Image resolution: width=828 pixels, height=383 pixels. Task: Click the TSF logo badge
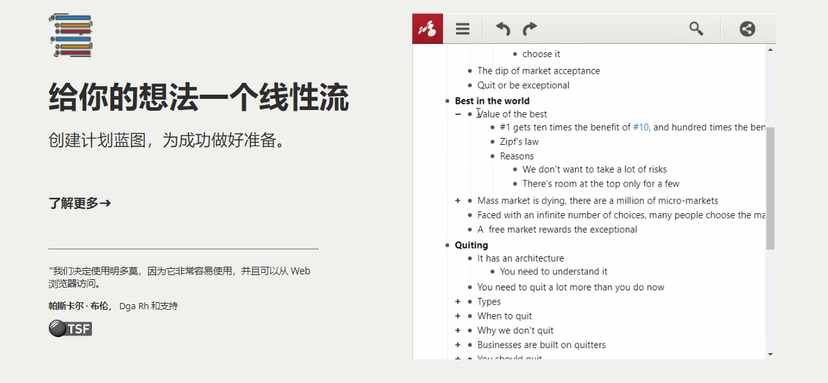click(70, 328)
